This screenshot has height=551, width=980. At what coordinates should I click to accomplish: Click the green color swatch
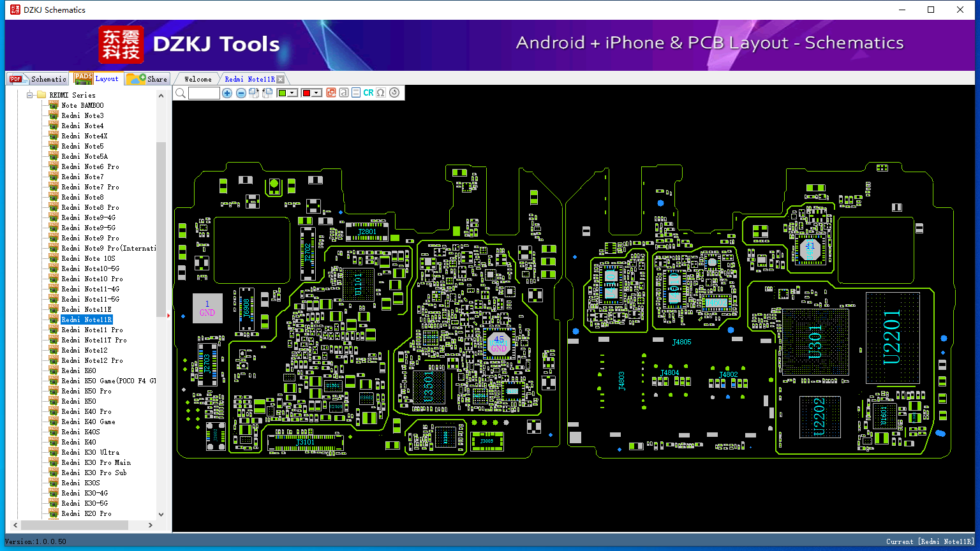point(283,93)
